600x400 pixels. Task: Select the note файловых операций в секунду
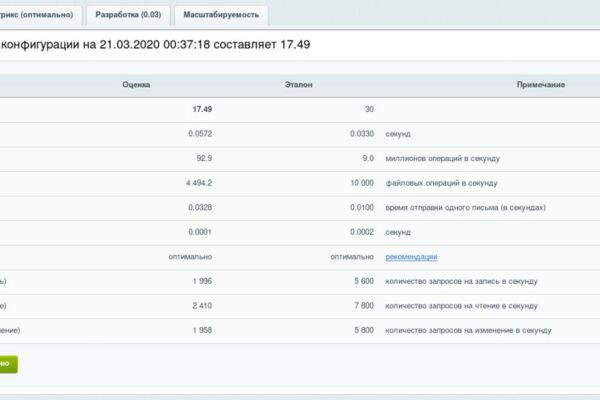click(441, 183)
